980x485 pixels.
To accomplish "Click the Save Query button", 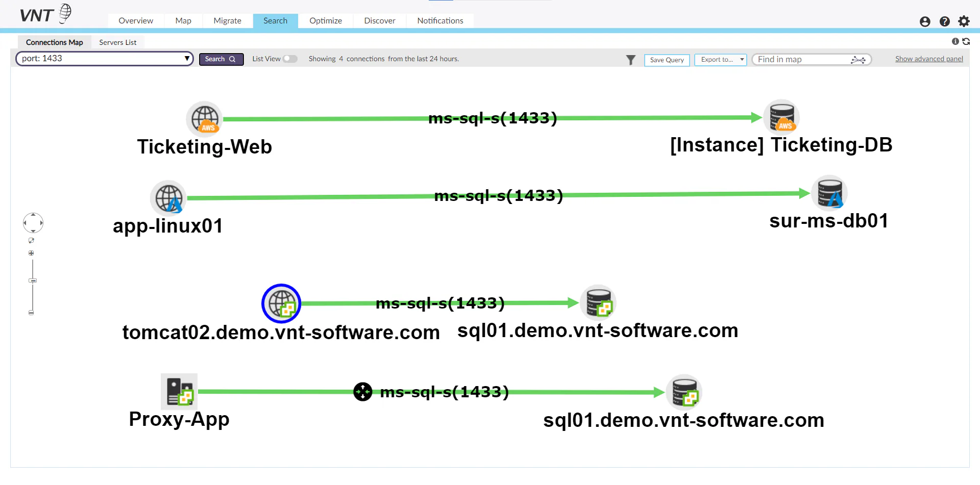I will (667, 60).
